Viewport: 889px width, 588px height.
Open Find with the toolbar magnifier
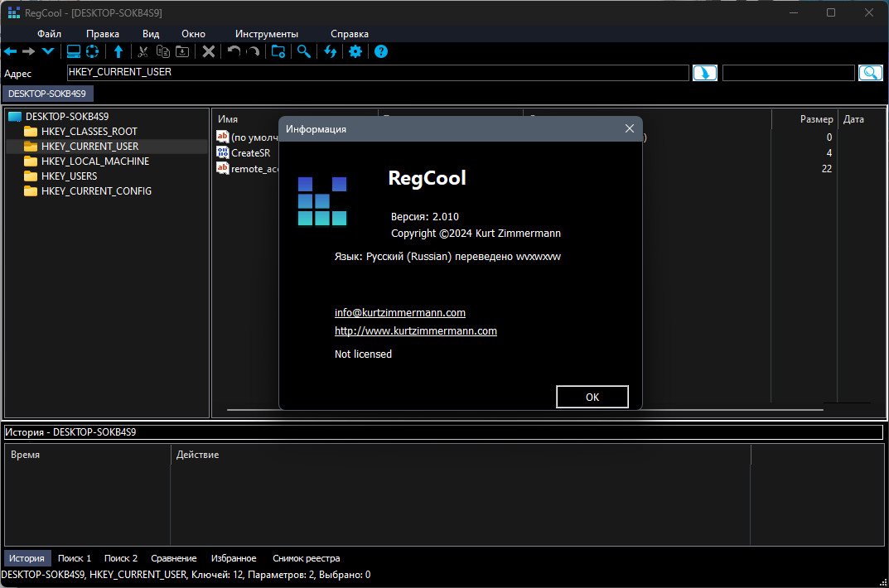click(x=304, y=51)
